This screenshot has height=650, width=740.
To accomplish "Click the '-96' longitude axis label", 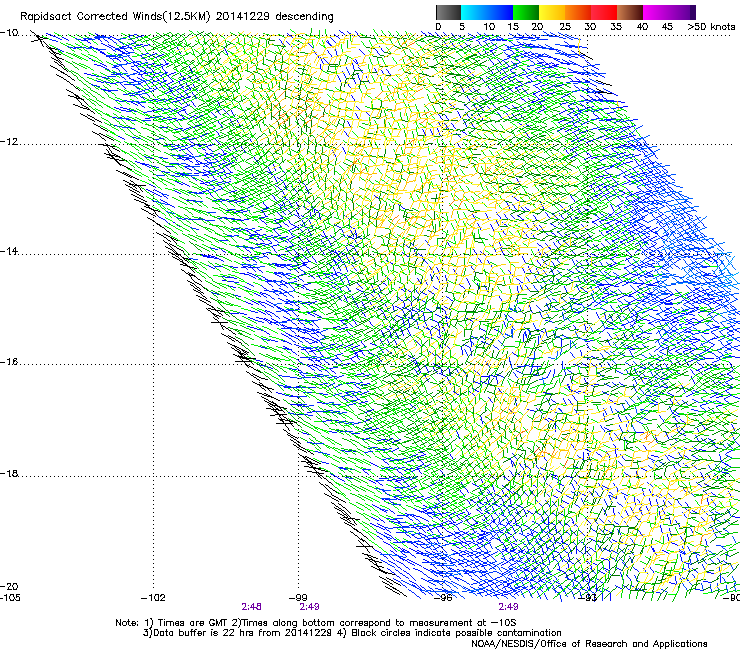I will coord(443,598).
